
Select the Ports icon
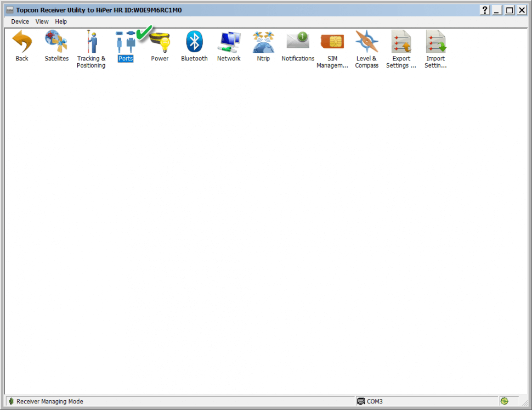(126, 42)
